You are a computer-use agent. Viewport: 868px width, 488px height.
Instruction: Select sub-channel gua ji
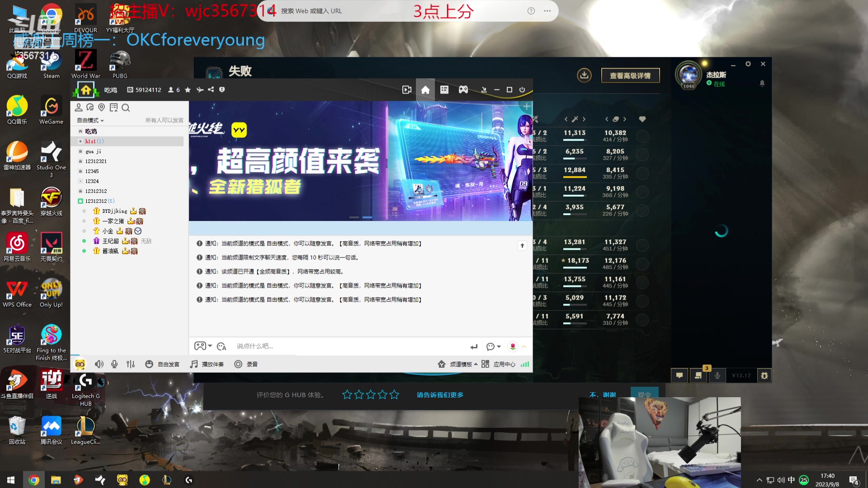pyautogui.click(x=94, y=151)
